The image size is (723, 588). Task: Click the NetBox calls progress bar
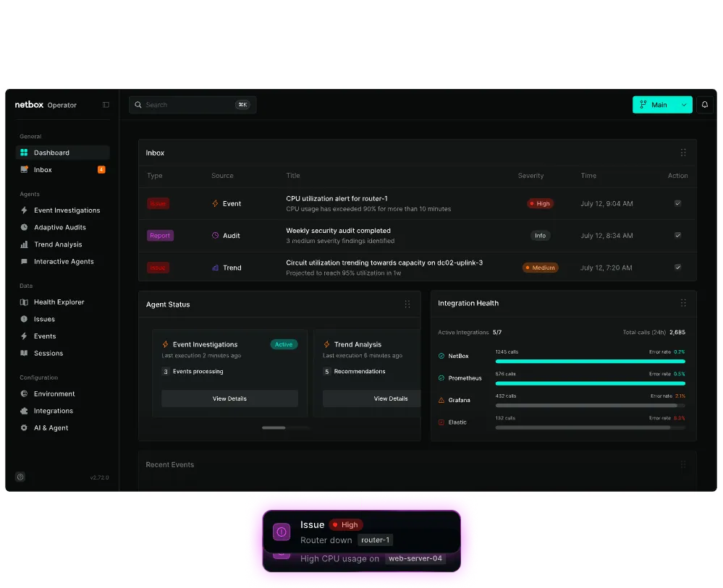(x=591, y=362)
